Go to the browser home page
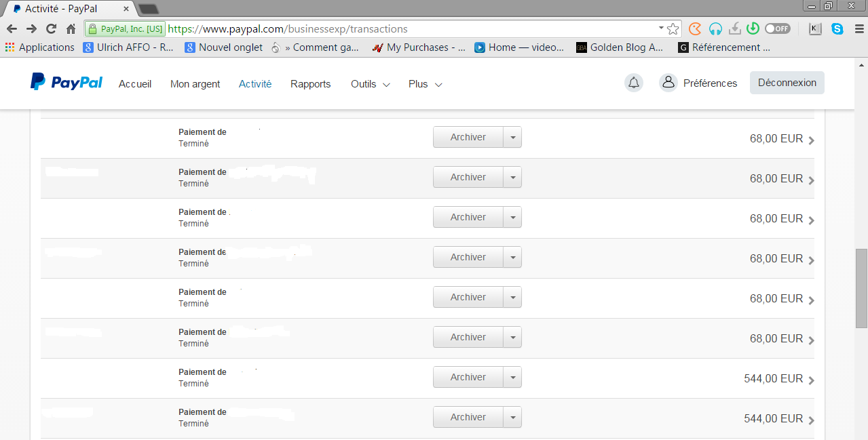 pyautogui.click(x=71, y=29)
